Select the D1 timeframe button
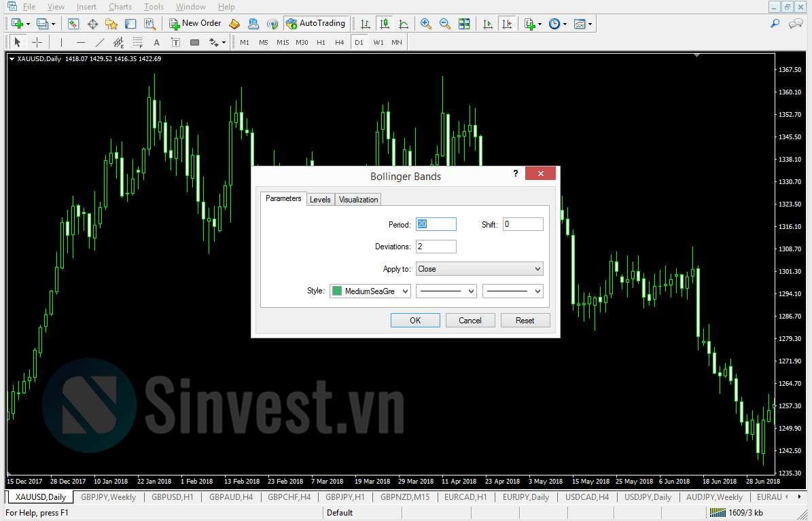 [359, 43]
